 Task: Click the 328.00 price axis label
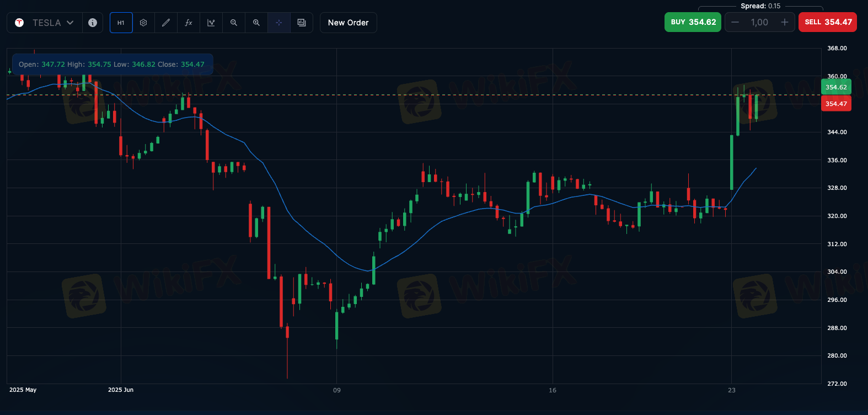[x=837, y=188]
